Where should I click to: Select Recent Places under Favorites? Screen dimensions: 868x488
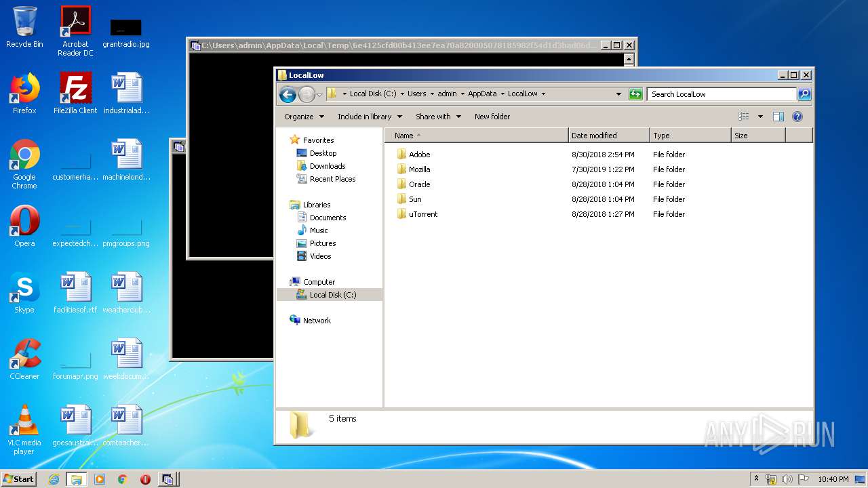[x=332, y=179]
